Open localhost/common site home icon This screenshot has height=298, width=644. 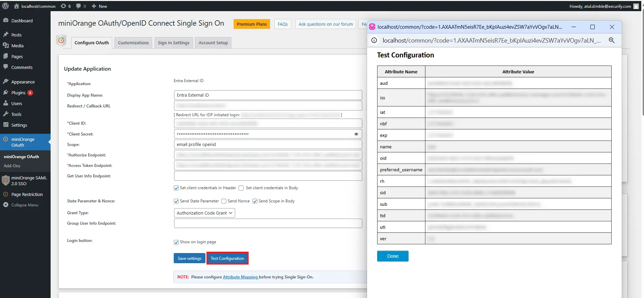click(x=16, y=6)
